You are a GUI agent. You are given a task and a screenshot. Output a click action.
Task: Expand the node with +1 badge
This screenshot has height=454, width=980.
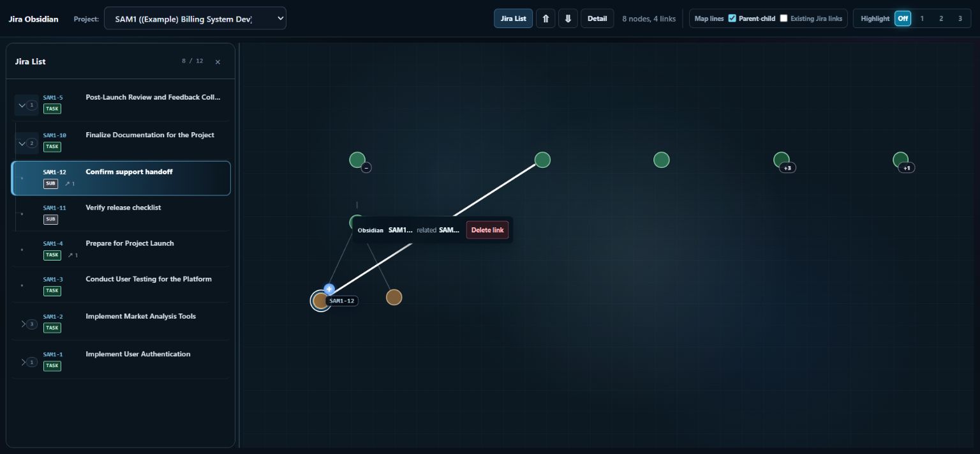(907, 168)
